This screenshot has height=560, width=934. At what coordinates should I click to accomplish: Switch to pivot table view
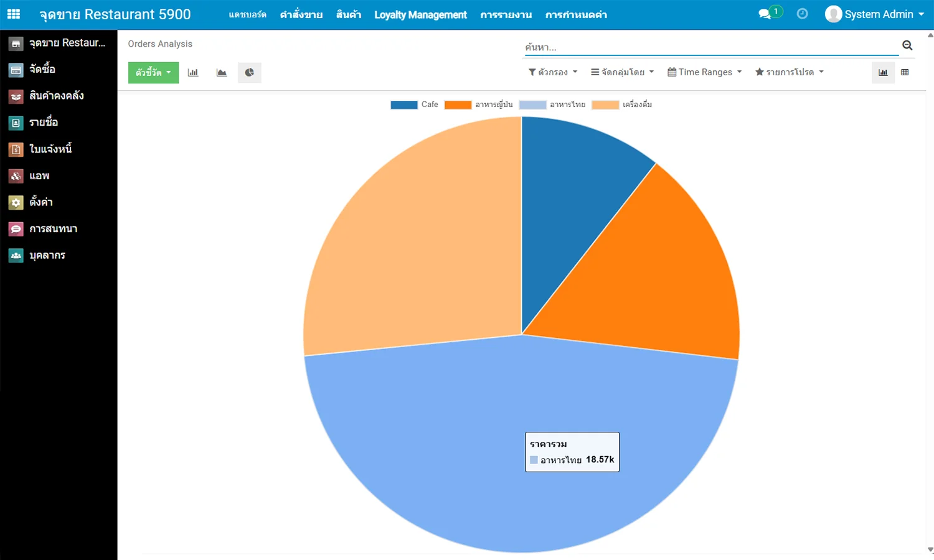point(905,73)
